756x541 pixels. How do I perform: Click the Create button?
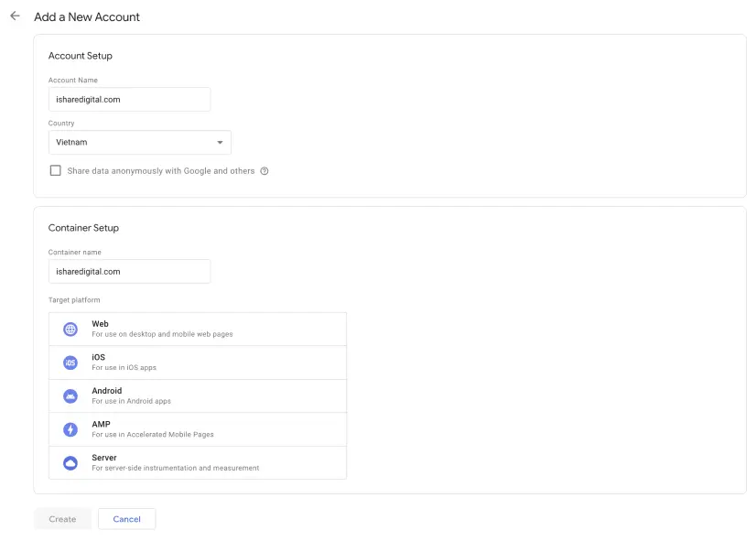(62, 519)
